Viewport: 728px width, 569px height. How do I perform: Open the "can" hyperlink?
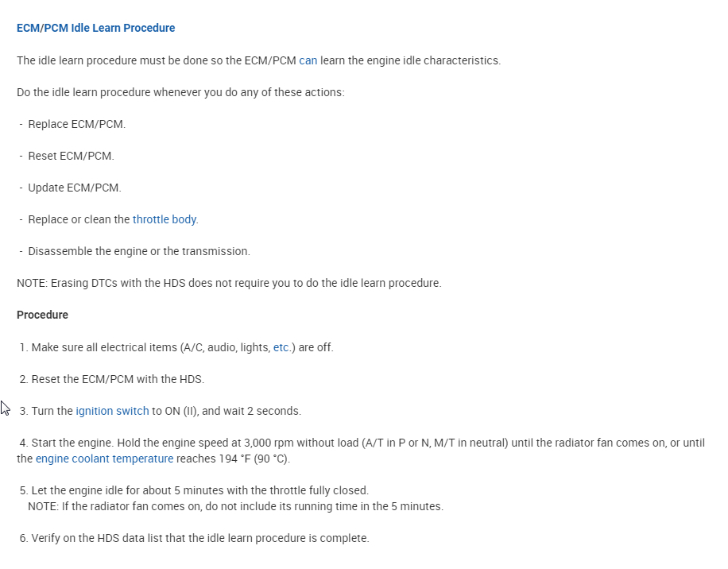coord(308,60)
